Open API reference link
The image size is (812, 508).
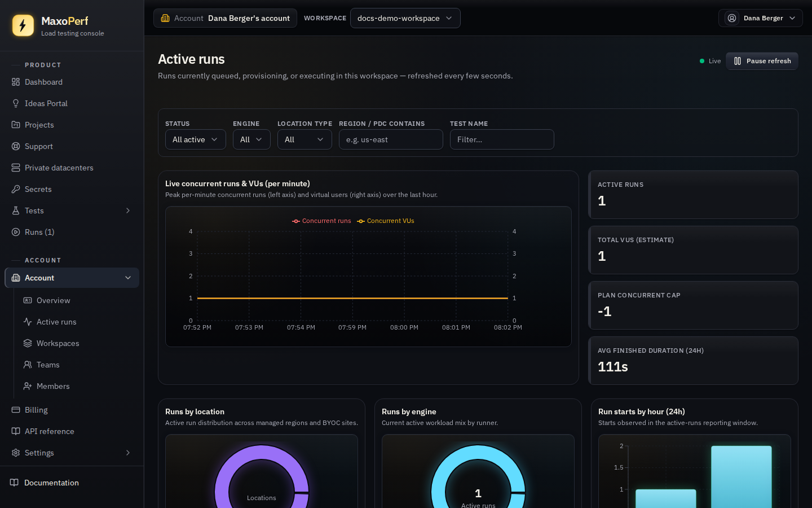72,431
